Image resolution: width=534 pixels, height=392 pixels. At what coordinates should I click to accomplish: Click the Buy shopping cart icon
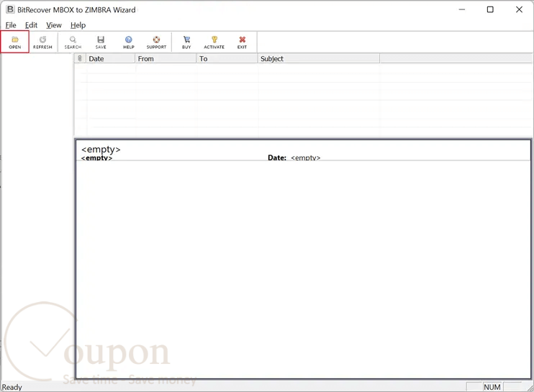(x=186, y=42)
